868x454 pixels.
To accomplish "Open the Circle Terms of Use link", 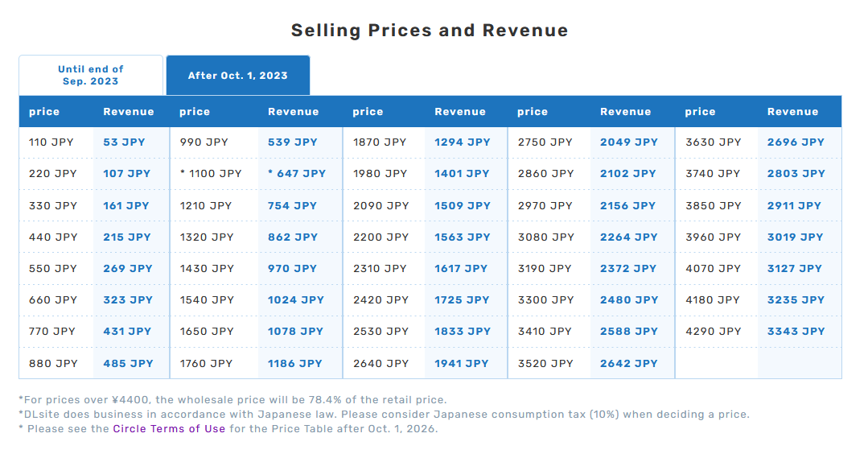I will 169,429.
